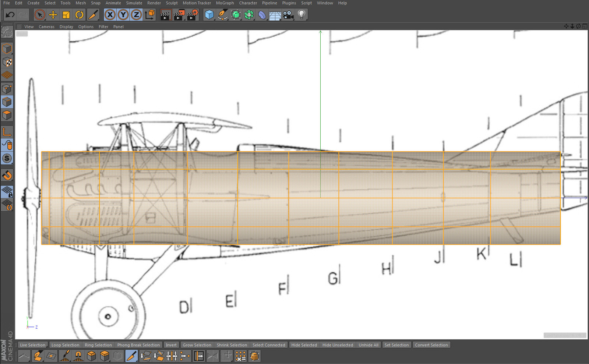Select Magnet mesh tool in bottom bar
This screenshot has height=364, width=589.
[x=78, y=356]
